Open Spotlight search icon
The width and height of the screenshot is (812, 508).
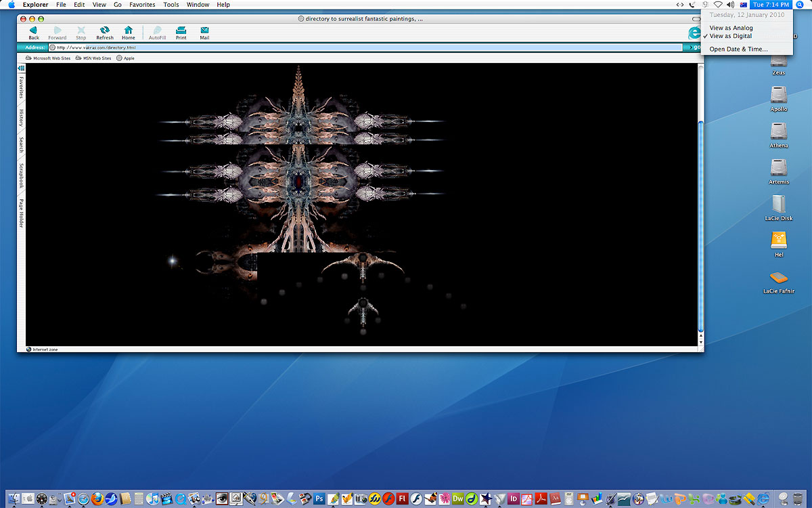click(800, 5)
